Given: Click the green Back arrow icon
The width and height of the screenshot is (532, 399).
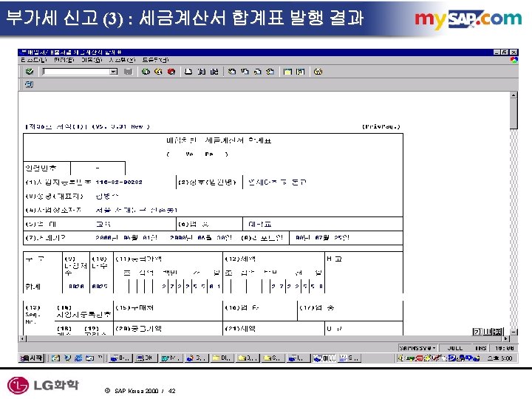Looking at the screenshot, I should (x=146, y=72).
